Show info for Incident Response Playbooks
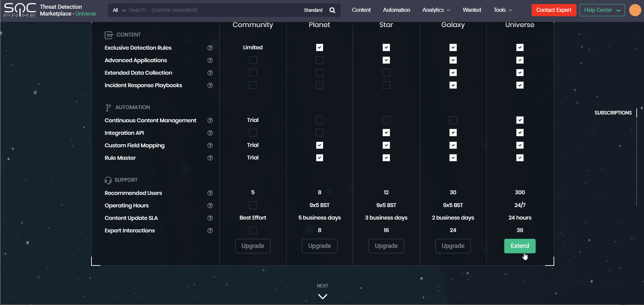Viewport: 644px width, 305px height. [210, 85]
